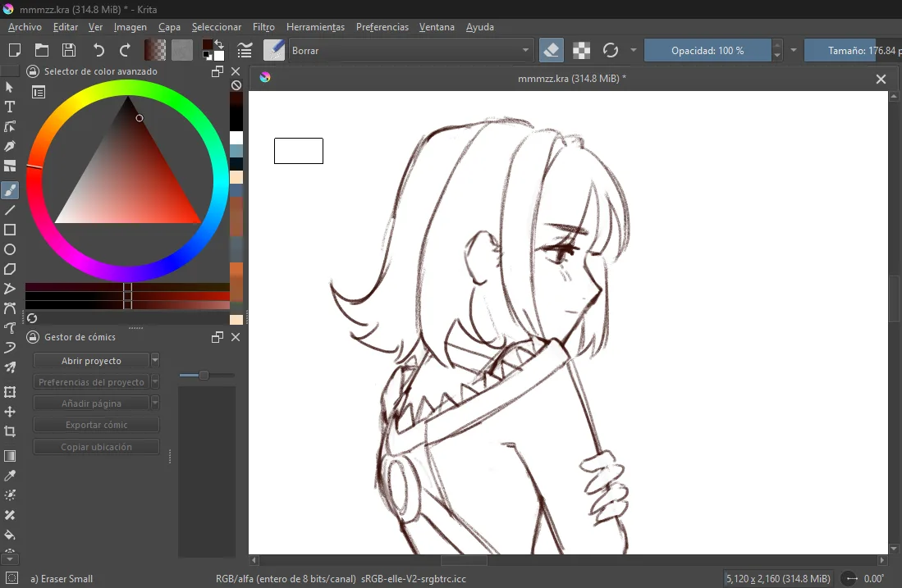The image size is (902, 588).
Task: Select the shape select arrow tool
Action: pos(10,88)
